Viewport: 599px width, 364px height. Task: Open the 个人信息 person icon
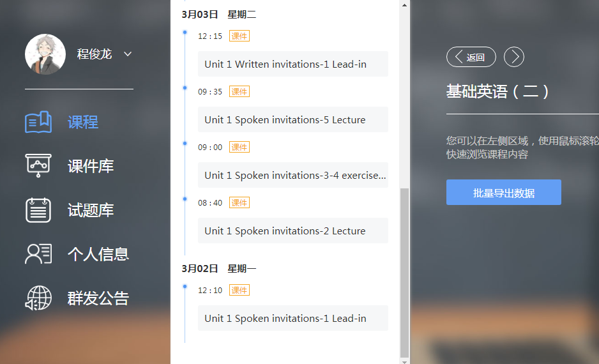38,254
